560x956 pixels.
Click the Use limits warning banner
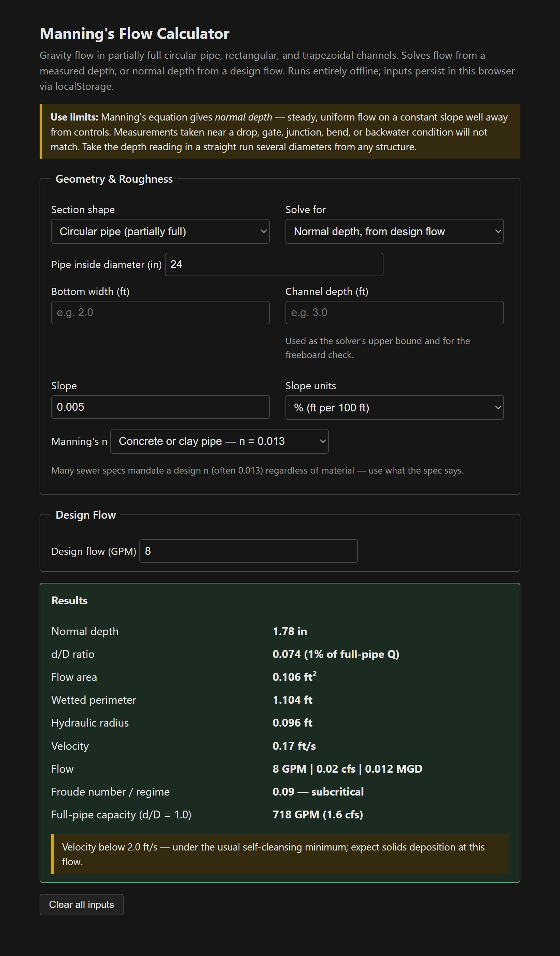[280, 132]
